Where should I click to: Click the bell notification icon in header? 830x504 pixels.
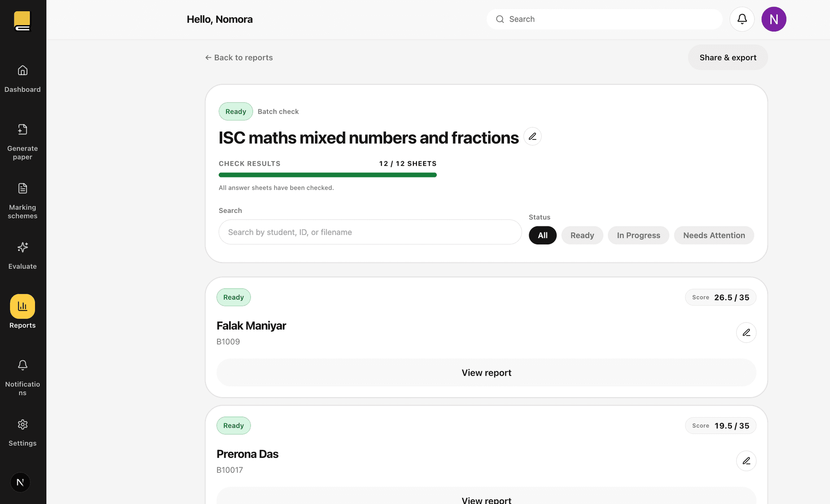coord(742,19)
